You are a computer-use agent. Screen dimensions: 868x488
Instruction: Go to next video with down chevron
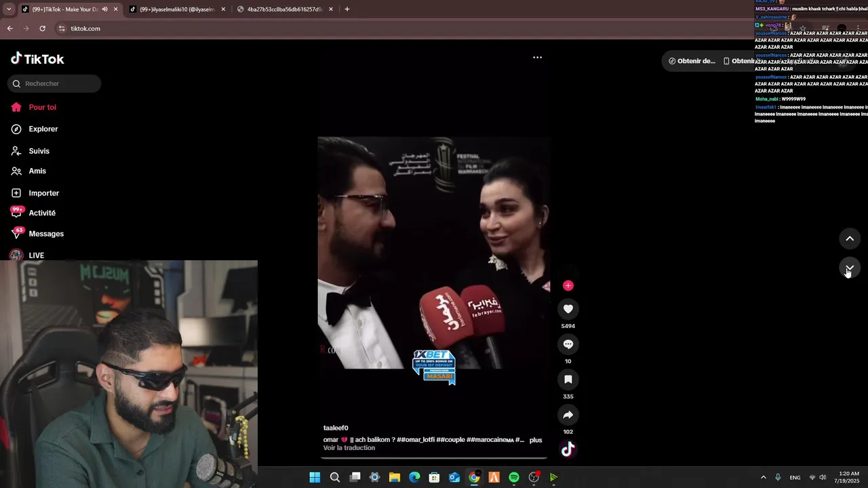tap(850, 268)
